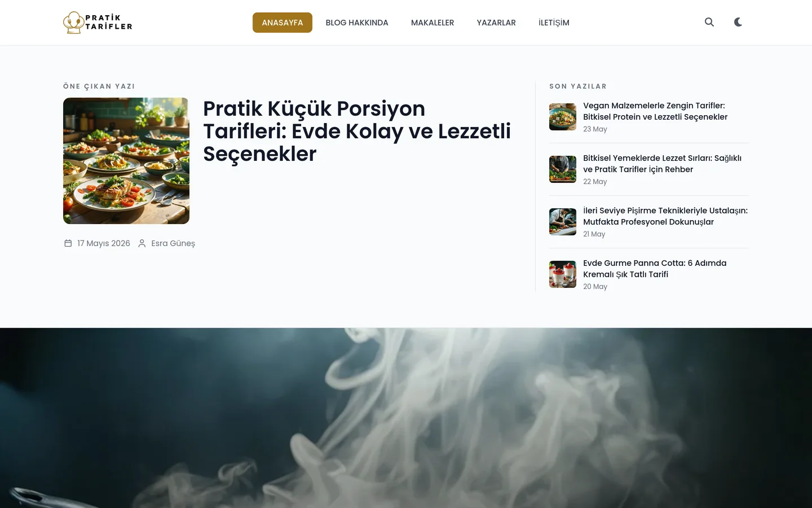Open the search icon in the header
Screen dimensions: 812x508
tap(709, 22)
